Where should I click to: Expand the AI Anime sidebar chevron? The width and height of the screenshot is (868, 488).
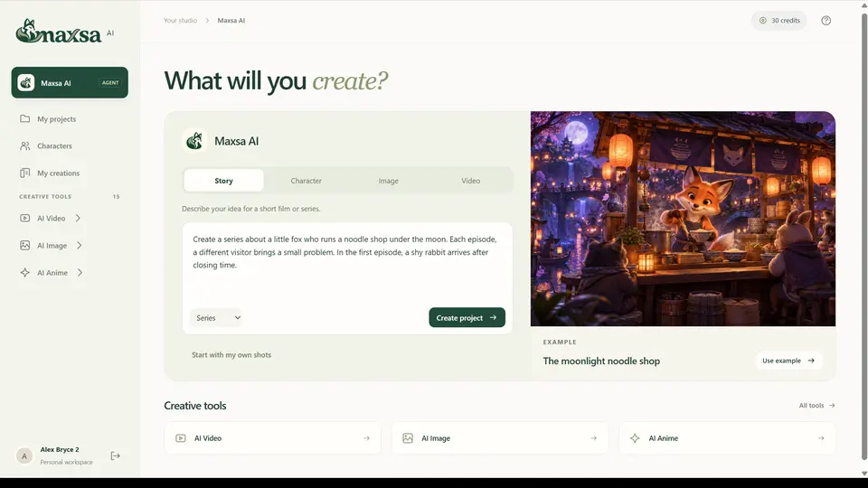pos(80,272)
